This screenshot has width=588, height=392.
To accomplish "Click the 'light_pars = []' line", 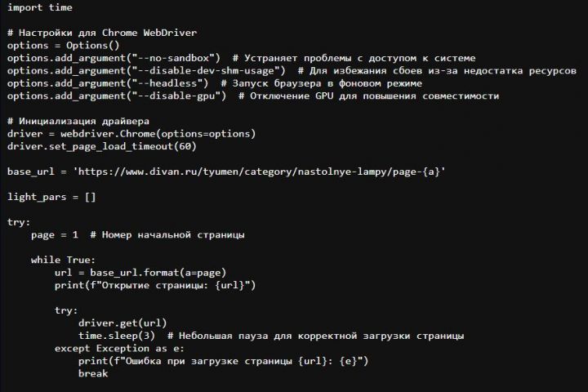I will [51, 197].
